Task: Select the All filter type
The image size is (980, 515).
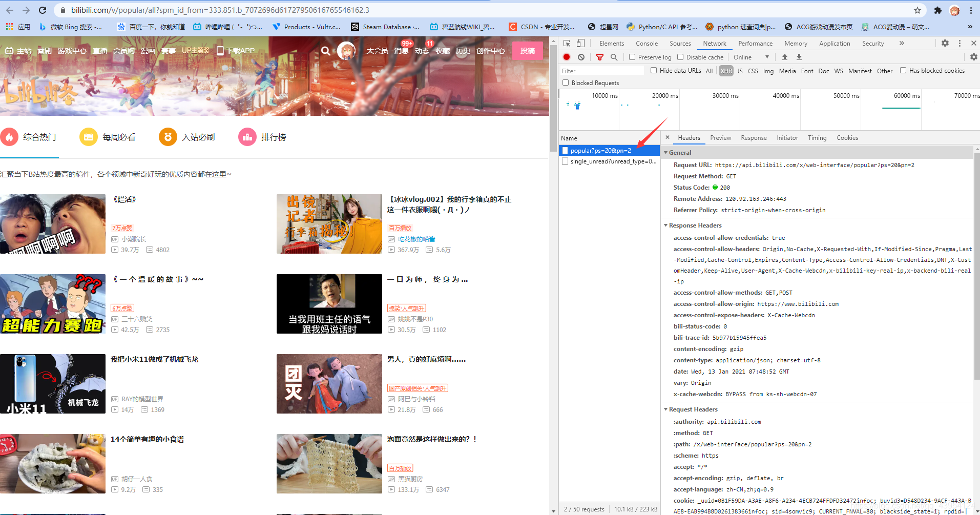Action: pos(709,71)
